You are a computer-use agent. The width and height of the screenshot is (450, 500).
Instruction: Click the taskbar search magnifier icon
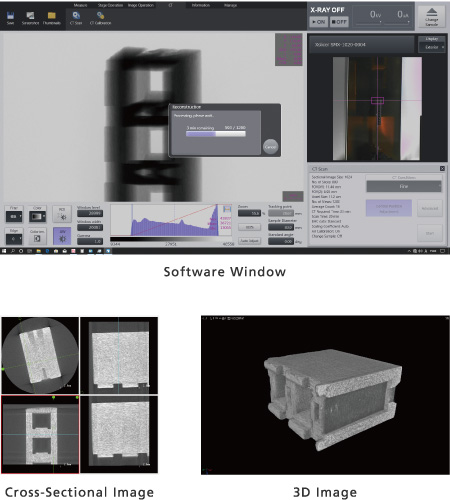(13, 251)
